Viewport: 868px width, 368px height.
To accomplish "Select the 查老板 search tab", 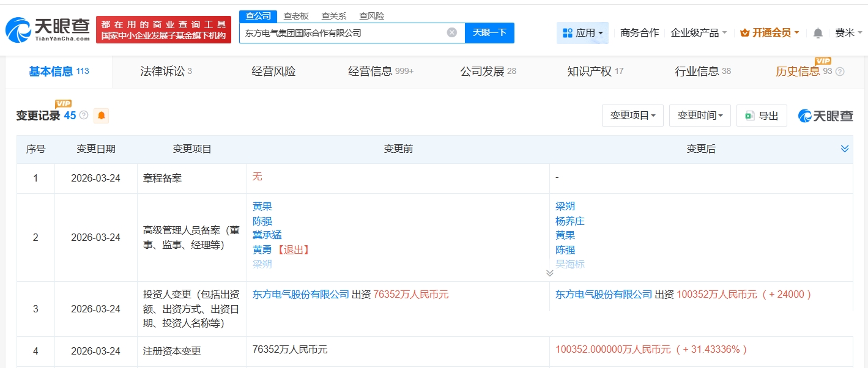I will click(x=296, y=16).
